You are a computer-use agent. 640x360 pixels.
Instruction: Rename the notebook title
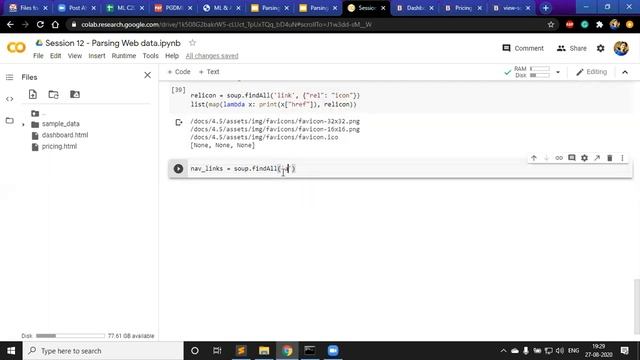point(113,43)
